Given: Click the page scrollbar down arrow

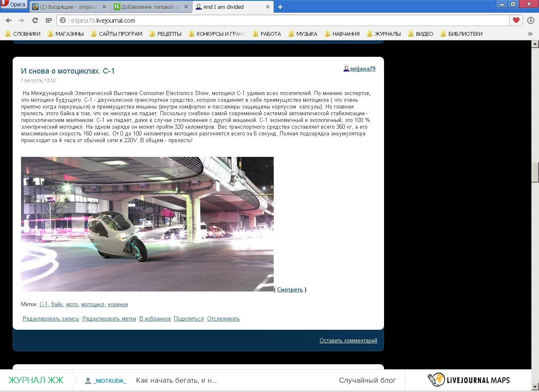Looking at the screenshot, I should (535, 386).
